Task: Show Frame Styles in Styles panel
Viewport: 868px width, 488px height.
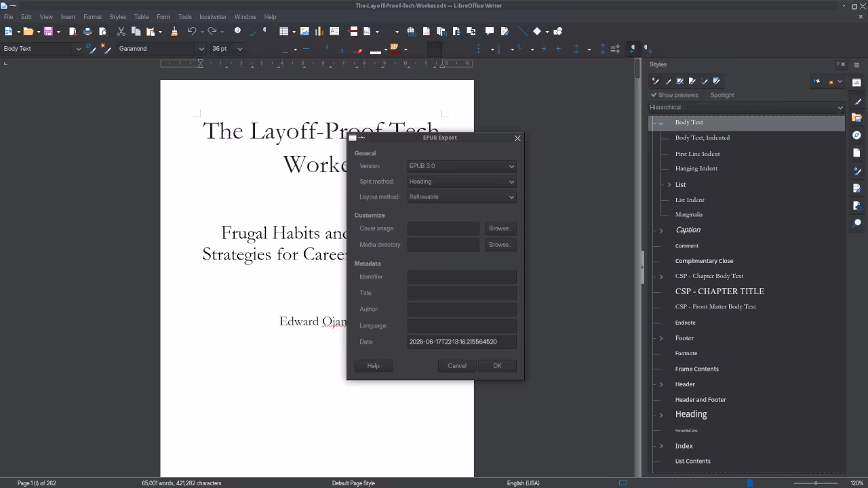Action: click(x=680, y=81)
